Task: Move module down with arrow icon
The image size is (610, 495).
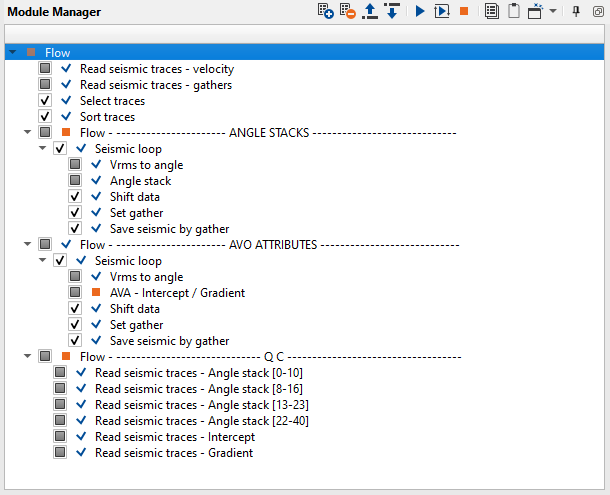Action: 392,11
